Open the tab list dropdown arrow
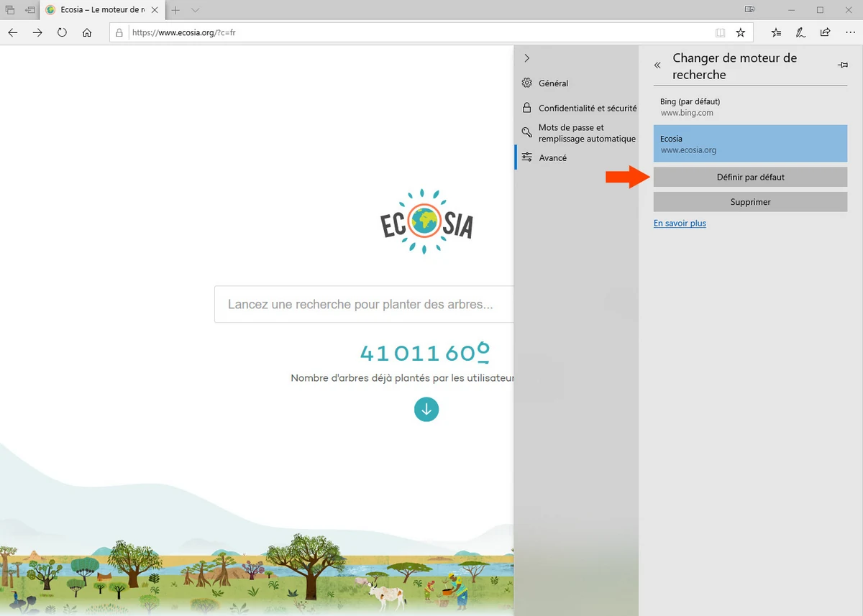This screenshot has width=863, height=616. (x=196, y=10)
